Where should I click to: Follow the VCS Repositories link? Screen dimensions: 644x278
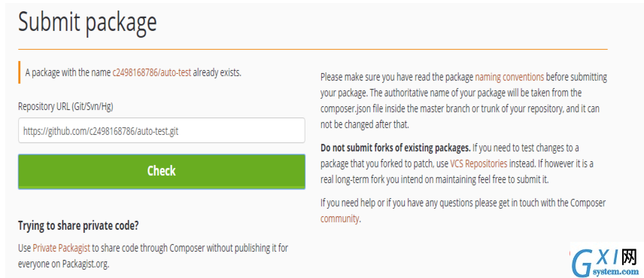point(478,163)
